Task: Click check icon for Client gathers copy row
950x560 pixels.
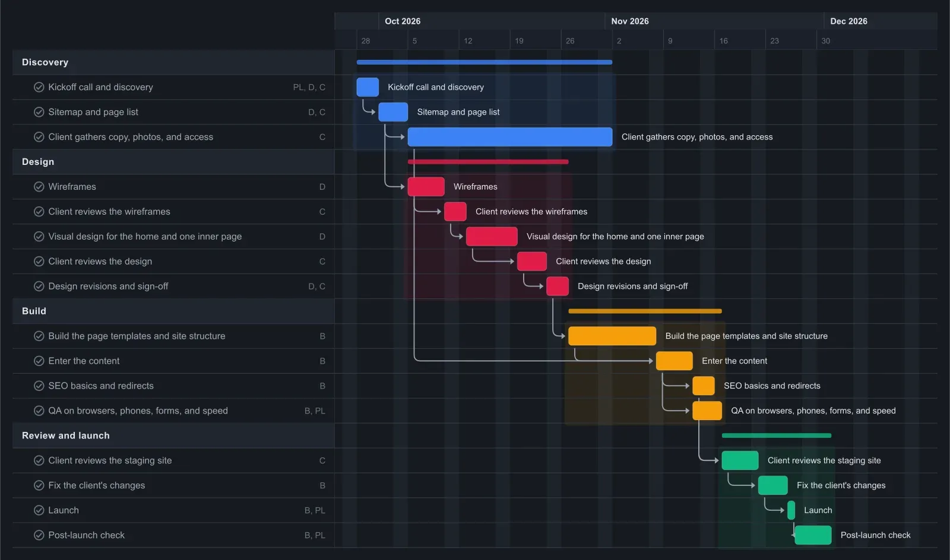Action: point(39,137)
